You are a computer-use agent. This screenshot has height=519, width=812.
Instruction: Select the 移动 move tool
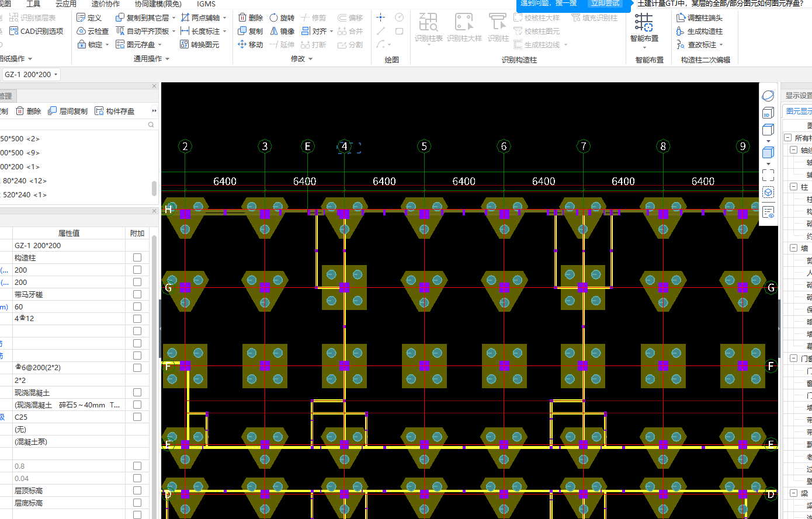[251, 45]
